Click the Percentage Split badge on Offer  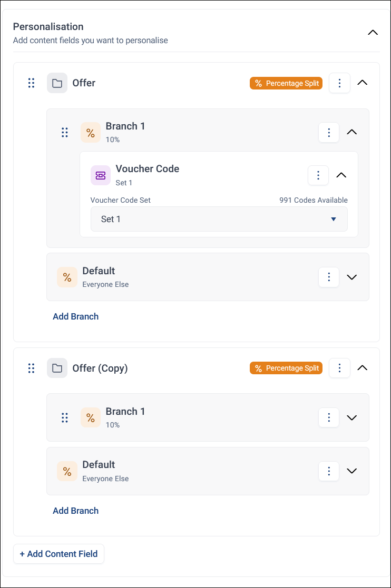coord(286,83)
